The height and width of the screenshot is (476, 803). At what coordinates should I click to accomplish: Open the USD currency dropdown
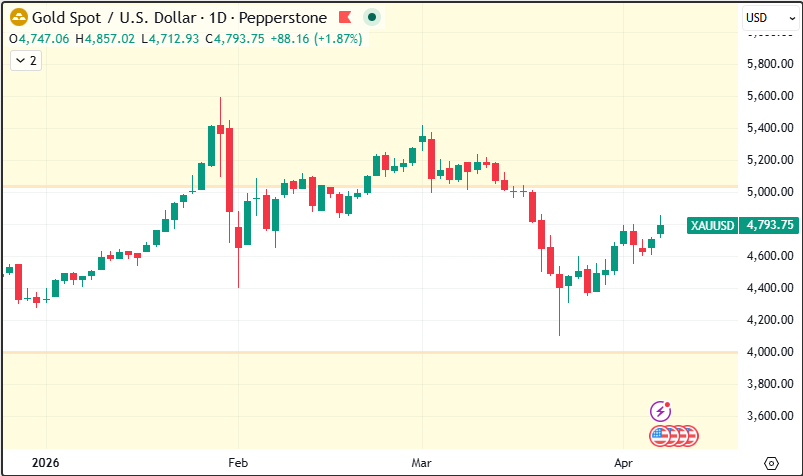(x=767, y=17)
